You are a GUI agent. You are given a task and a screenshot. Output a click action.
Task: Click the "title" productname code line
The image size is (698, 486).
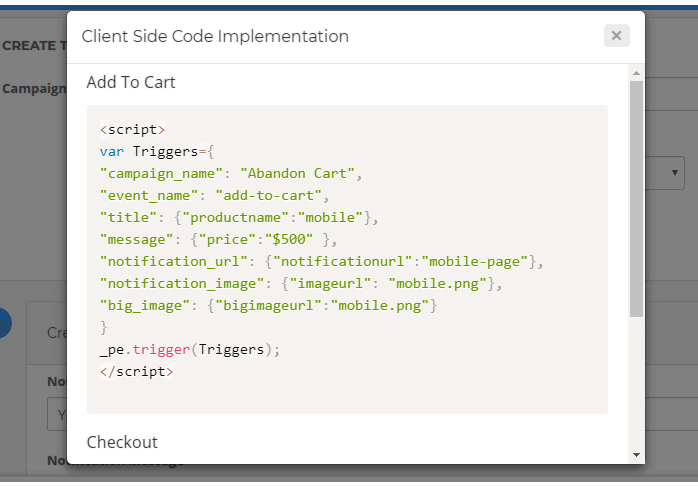[x=239, y=218]
